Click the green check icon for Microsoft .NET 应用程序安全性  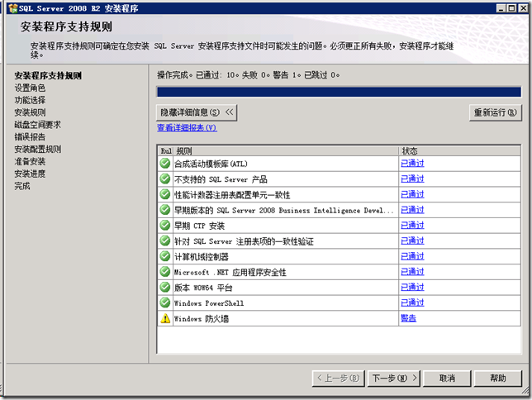click(x=165, y=272)
